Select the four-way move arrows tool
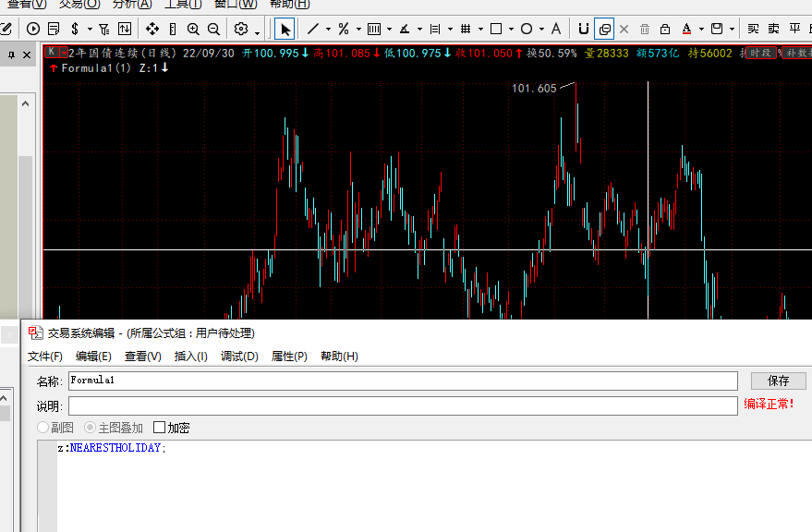This screenshot has width=812, height=532. pos(152,29)
